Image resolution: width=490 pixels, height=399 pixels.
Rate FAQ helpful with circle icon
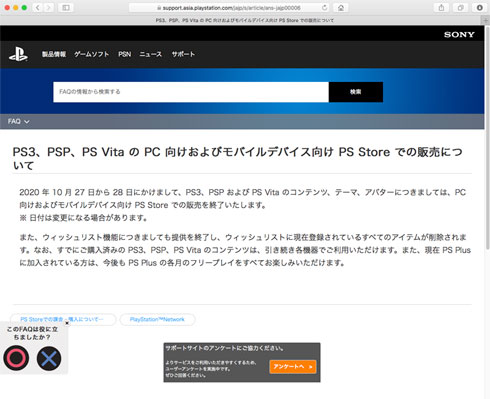(16, 358)
